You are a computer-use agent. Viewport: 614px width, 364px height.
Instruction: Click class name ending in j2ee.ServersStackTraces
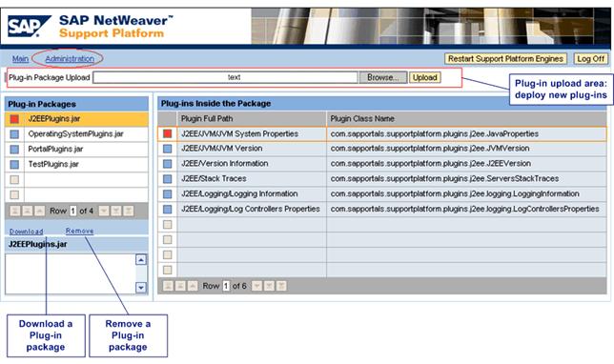tap(444, 179)
